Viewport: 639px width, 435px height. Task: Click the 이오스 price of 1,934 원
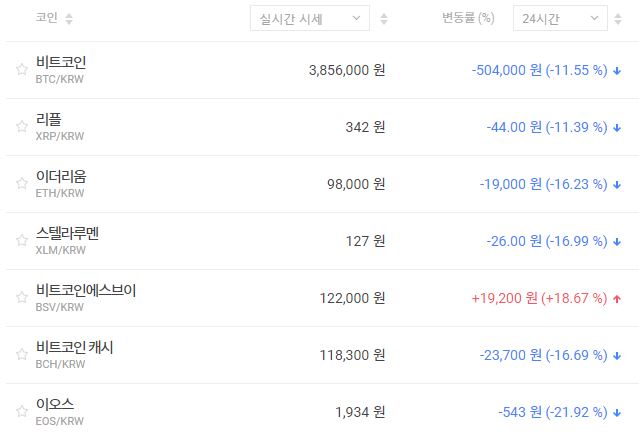360,412
